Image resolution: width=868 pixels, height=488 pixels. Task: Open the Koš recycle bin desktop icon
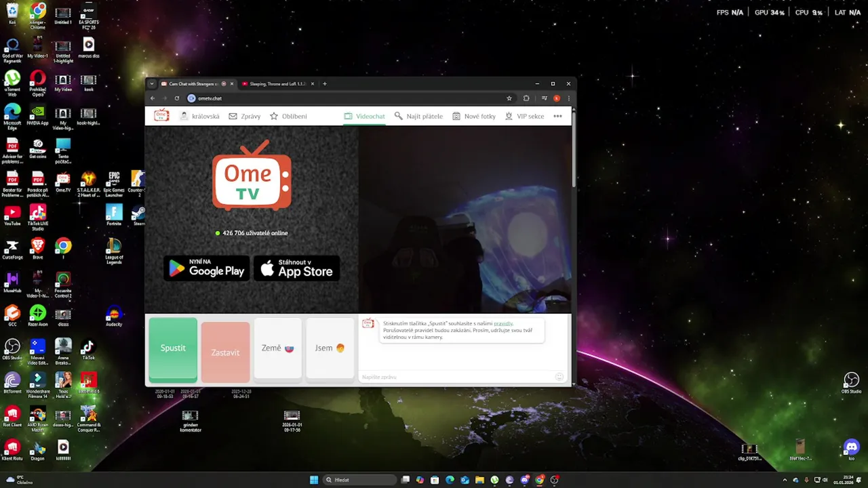tap(12, 14)
